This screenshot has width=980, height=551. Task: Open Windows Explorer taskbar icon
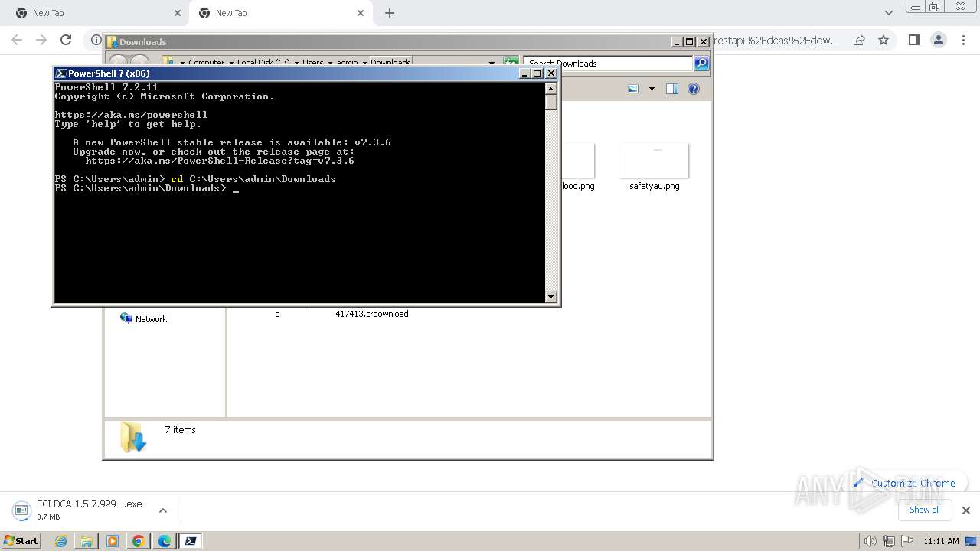click(87, 541)
